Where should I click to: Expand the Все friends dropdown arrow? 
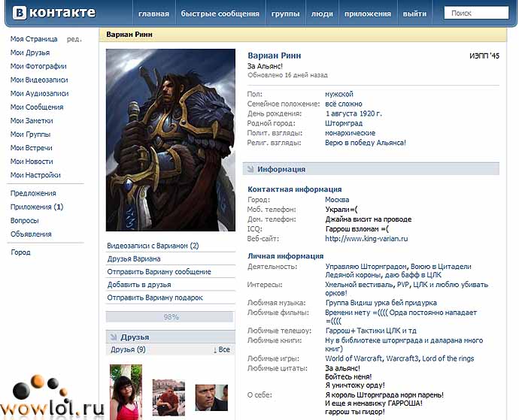pyautogui.click(x=214, y=350)
